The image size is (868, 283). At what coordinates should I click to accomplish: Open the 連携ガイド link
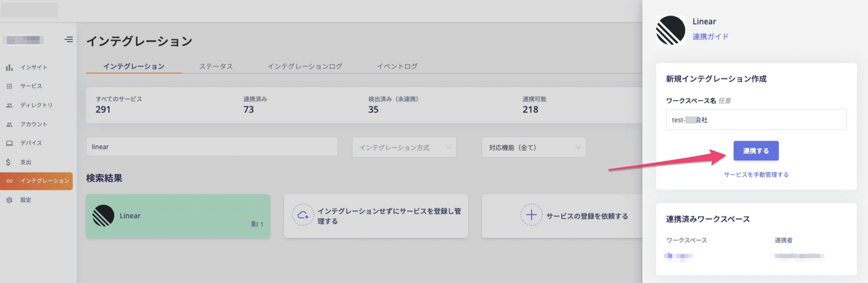710,37
